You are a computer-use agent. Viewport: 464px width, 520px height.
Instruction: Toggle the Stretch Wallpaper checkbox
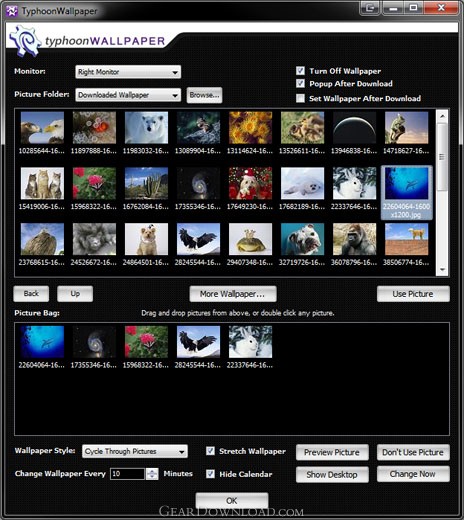click(210, 451)
